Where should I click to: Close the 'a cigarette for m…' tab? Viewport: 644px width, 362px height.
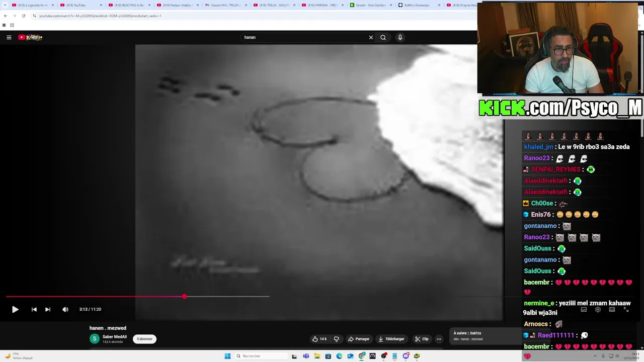(x=52, y=5)
